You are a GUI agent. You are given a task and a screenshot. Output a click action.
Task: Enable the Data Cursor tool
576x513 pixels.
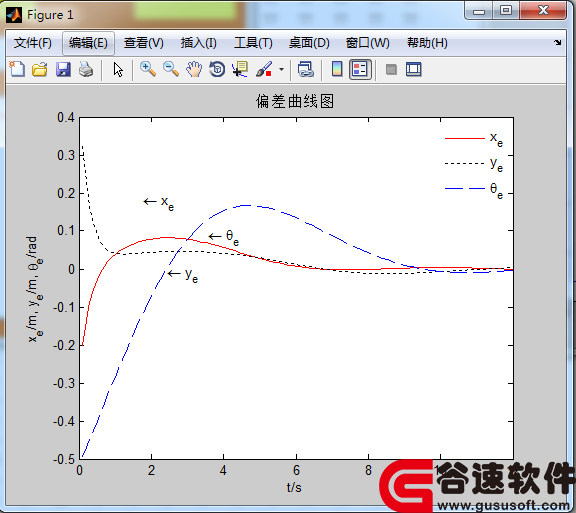tap(240, 69)
